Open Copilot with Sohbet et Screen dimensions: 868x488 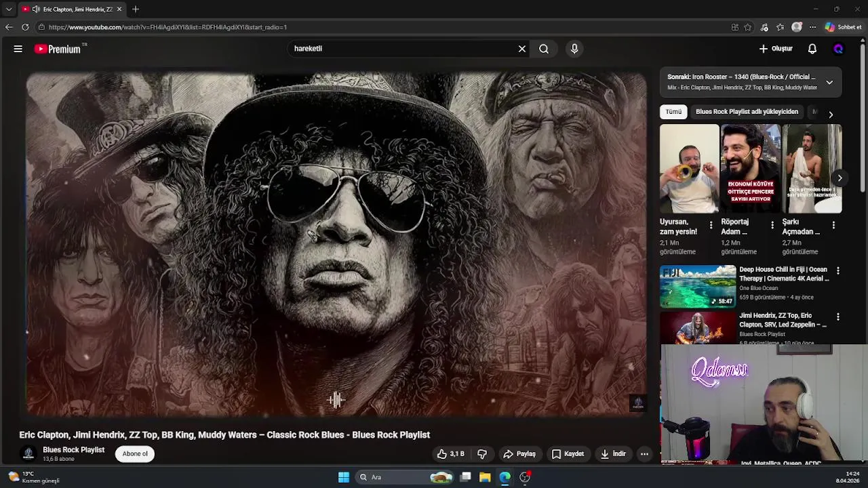coord(843,27)
